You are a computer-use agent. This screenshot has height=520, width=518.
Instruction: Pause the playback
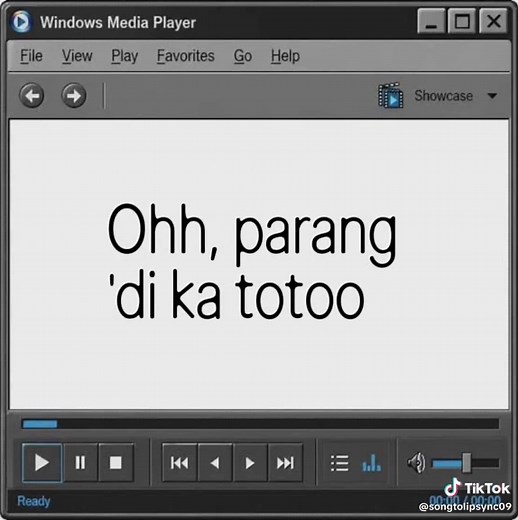pos(80,463)
